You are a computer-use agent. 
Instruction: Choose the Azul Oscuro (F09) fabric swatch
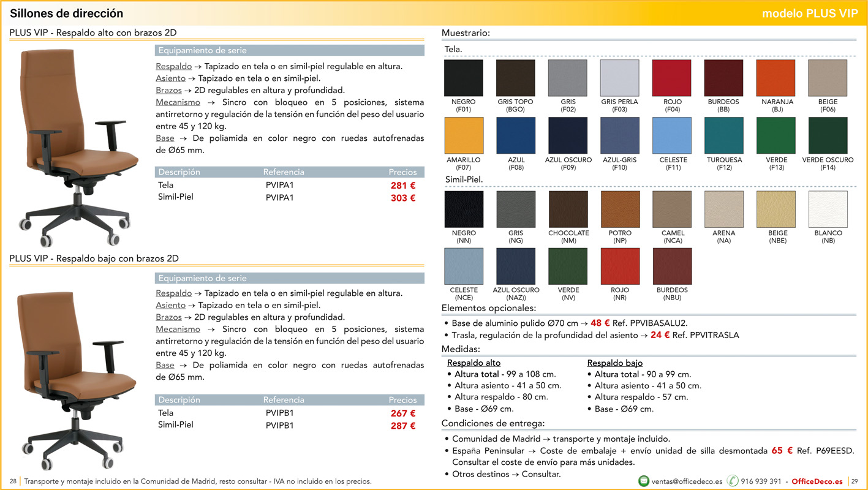point(568,135)
